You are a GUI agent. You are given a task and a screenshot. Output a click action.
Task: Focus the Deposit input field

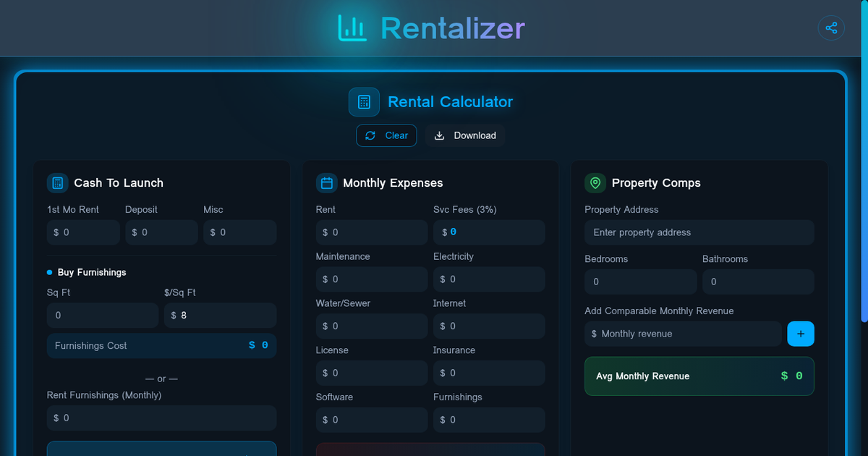pyautogui.click(x=161, y=232)
